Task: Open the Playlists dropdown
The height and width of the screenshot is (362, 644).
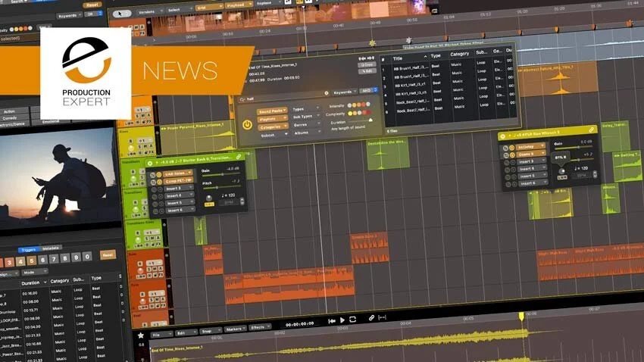Action: pyautogui.click(x=272, y=119)
